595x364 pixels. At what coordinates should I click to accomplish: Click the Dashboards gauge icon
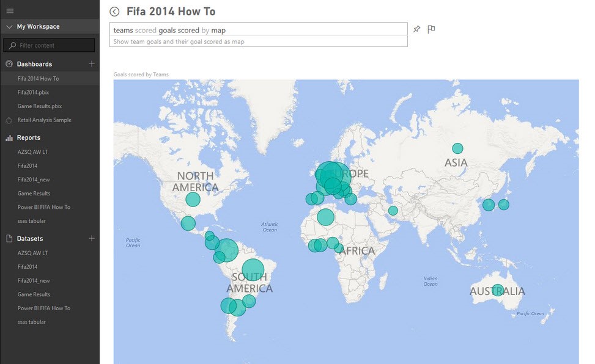[9, 64]
